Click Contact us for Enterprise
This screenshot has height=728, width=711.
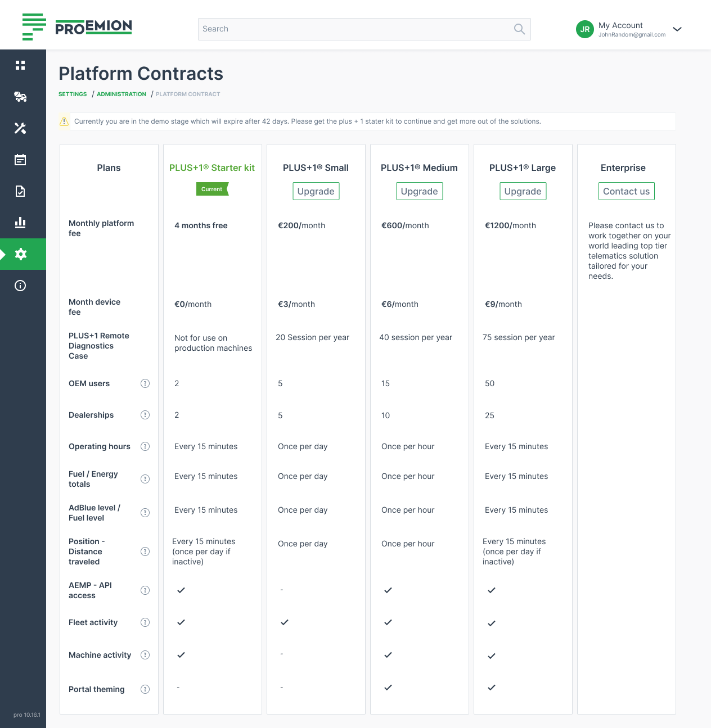point(626,191)
